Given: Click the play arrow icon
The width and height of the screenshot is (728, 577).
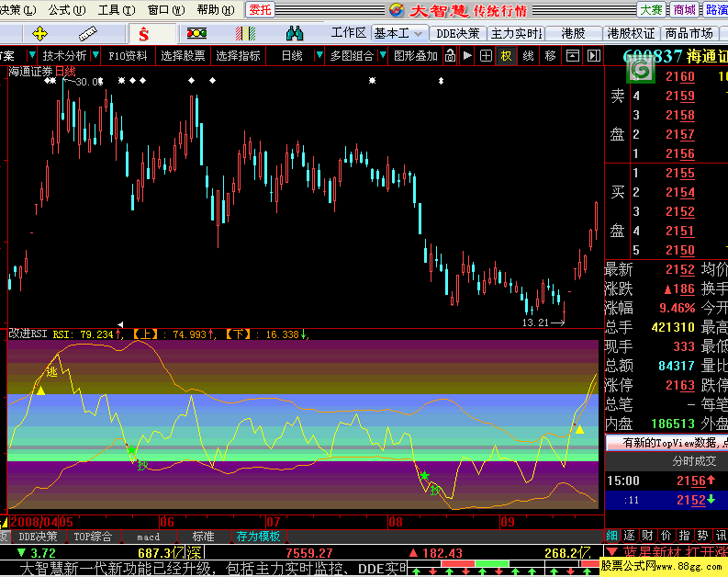Looking at the screenshot, I should (x=467, y=56).
